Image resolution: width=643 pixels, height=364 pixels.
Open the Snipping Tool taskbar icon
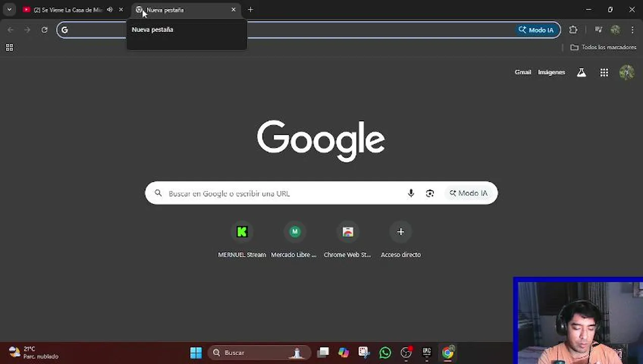click(364, 352)
